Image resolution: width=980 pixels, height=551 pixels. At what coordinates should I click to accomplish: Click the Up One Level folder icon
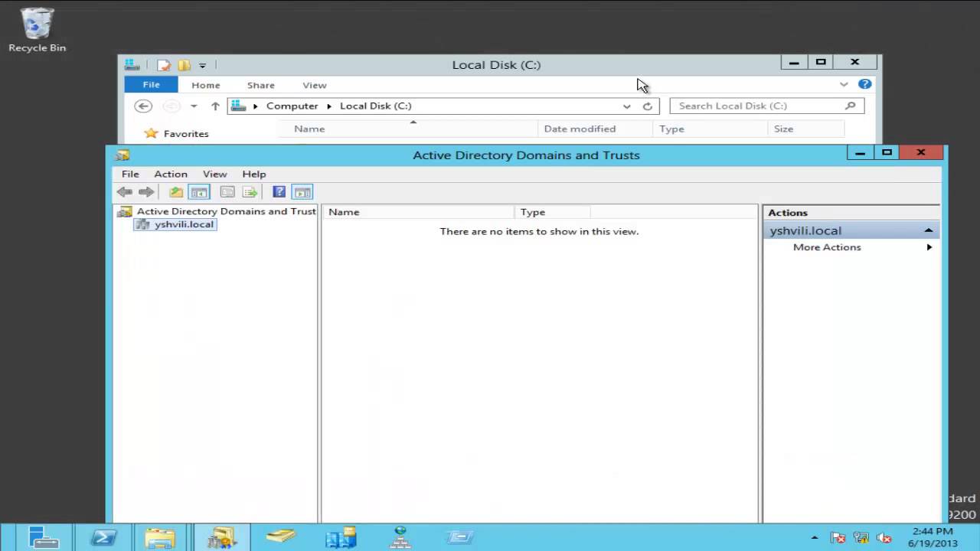click(x=176, y=192)
